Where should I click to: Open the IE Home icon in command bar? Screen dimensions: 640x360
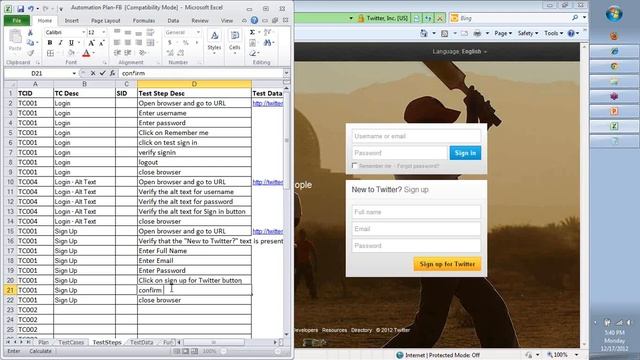pos(424,33)
